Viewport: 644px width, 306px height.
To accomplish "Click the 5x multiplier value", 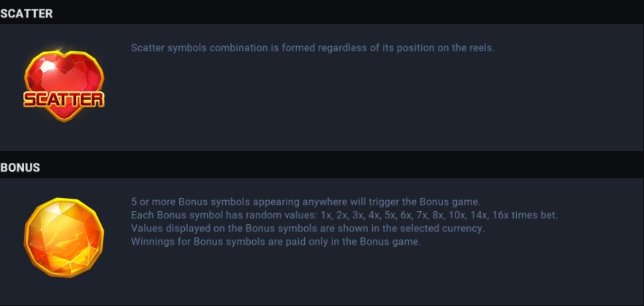I will (390, 215).
